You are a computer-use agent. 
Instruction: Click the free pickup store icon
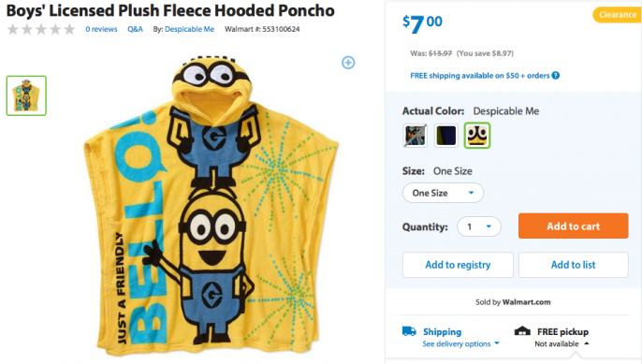522,330
